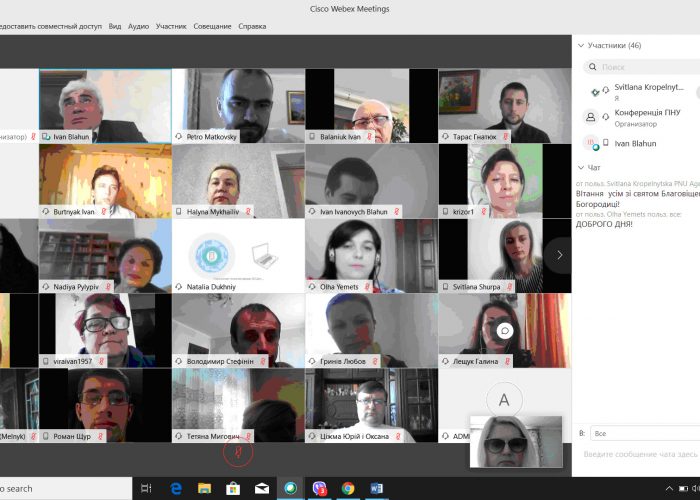Open the Справка menu
700x500 pixels.
[x=252, y=26]
